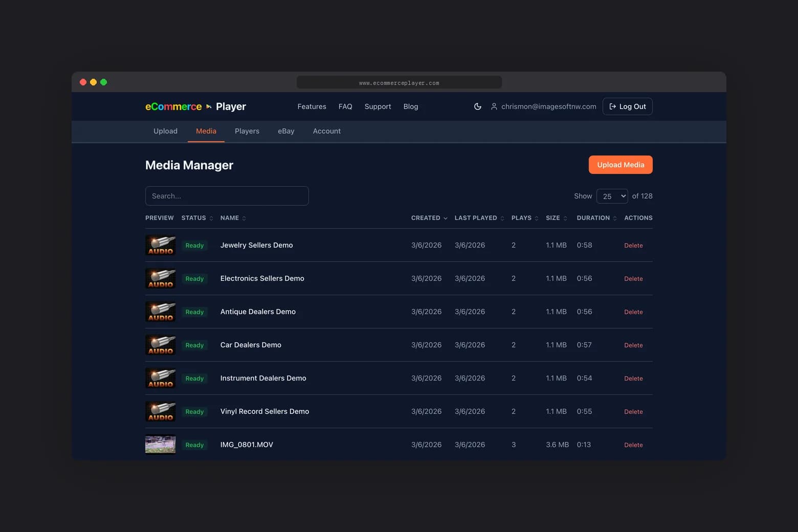
Task: Switch to the Players tab
Action: point(247,131)
